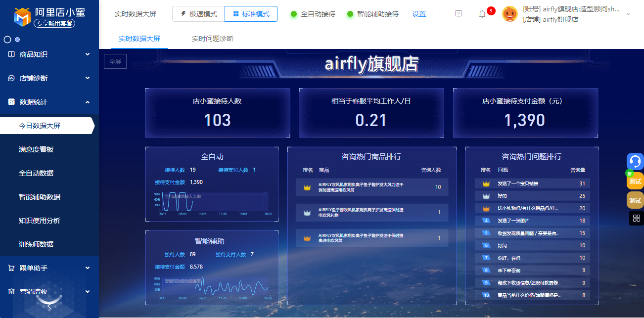This screenshot has width=644, height=318.
Task: Open the 实时问题诊断 tab
Action: (x=213, y=39)
